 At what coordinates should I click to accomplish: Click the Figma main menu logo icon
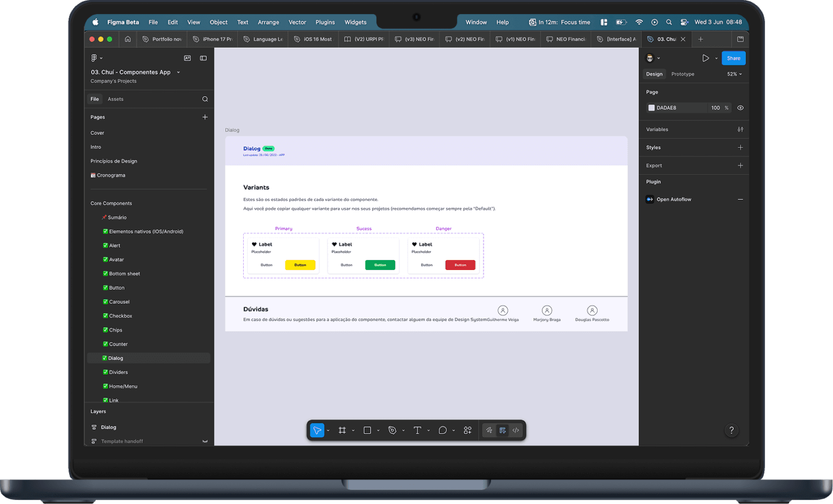[x=94, y=58]
